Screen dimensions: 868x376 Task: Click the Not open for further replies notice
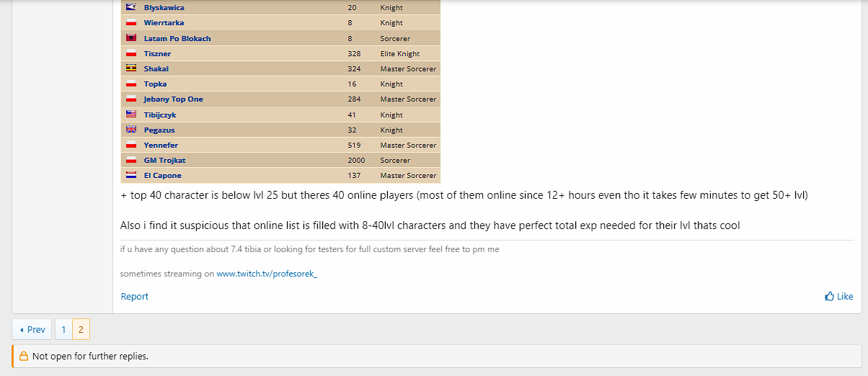[x=90, y=356]
